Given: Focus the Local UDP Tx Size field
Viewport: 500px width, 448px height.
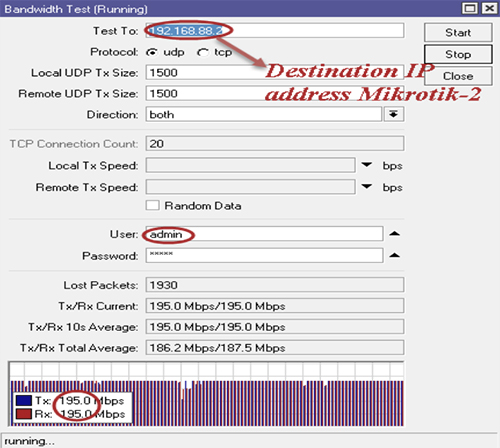Looking at the screenshot, I should [275, 72].
